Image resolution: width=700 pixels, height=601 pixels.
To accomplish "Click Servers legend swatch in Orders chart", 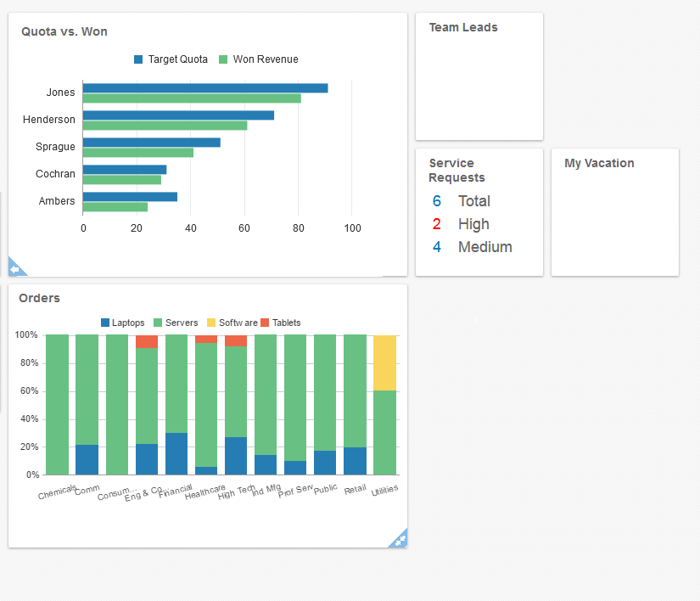I will 158,323.
